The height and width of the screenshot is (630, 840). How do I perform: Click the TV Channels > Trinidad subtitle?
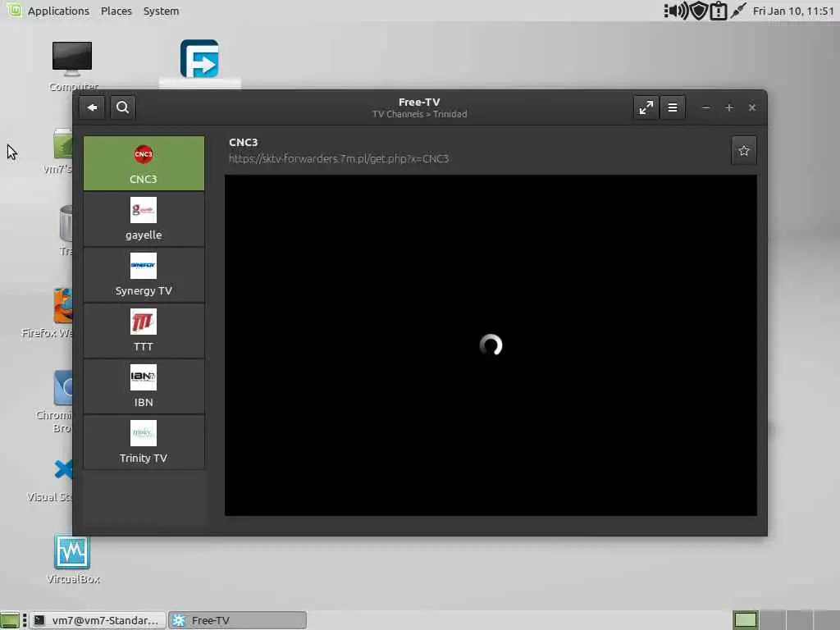pyautogui.click(x=419, y=114)
